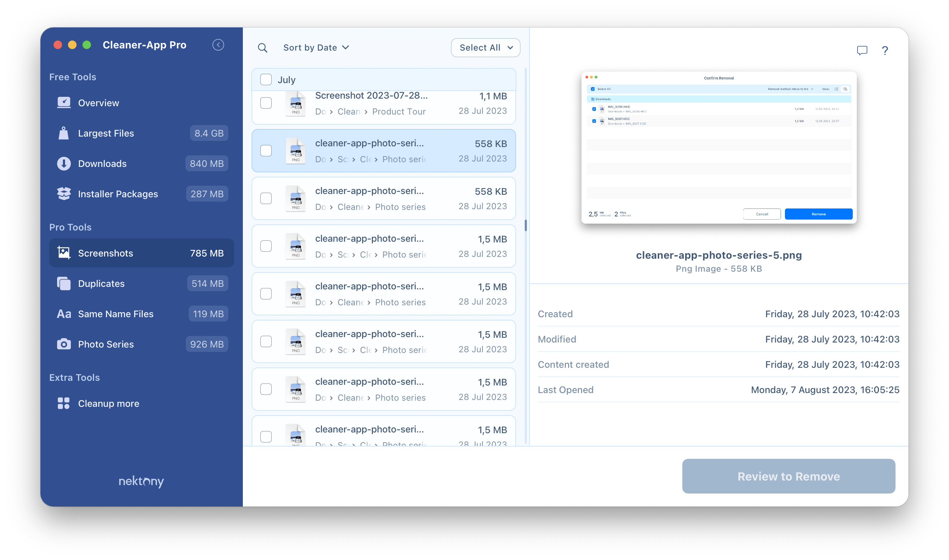
Task: Click the Review to Remove button
Action: point(789,477)
